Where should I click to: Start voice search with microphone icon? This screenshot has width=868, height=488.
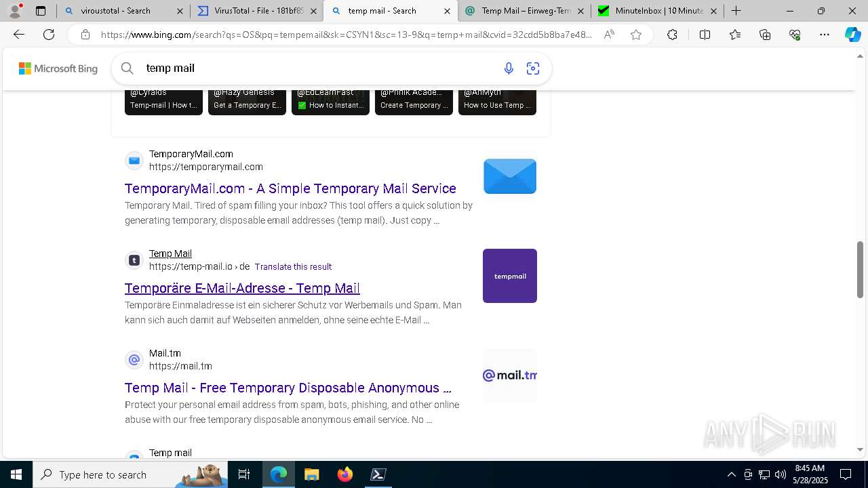pyautogui.click(x=509, y=68)
